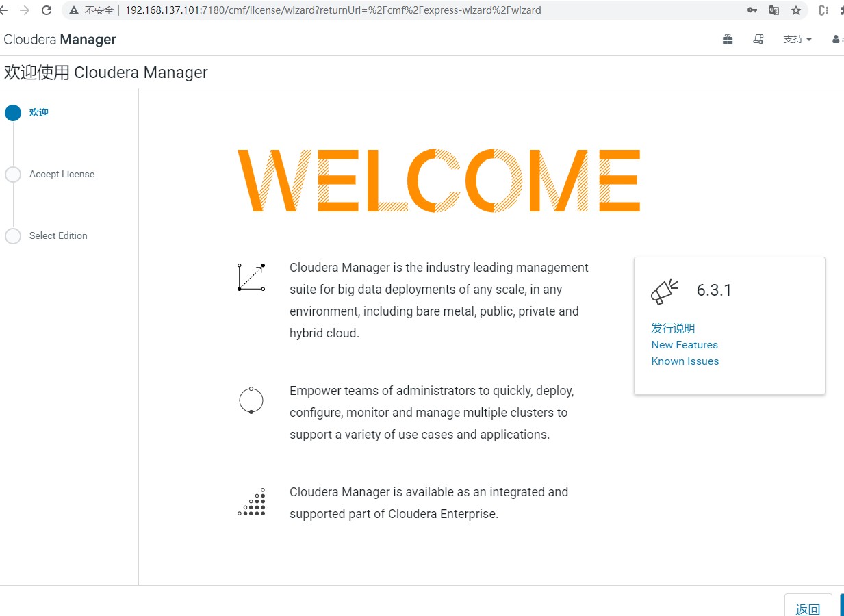
Task: Click the megaphone announcement icon
Action: click(x=665, y=291)
